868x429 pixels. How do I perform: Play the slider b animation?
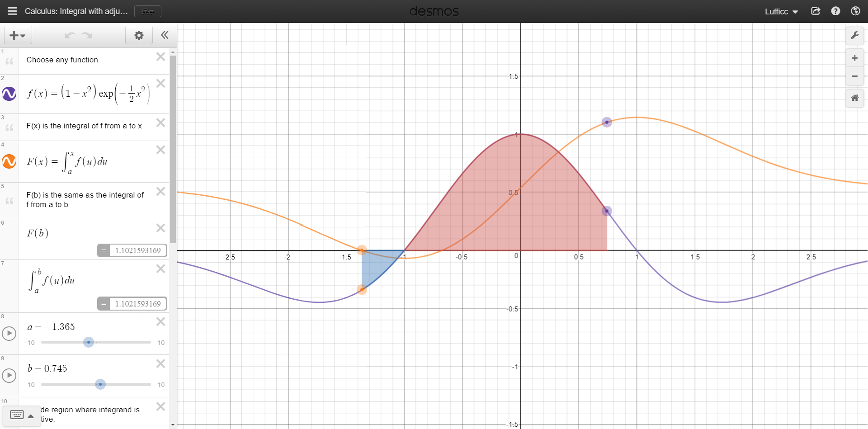point(9,375)
